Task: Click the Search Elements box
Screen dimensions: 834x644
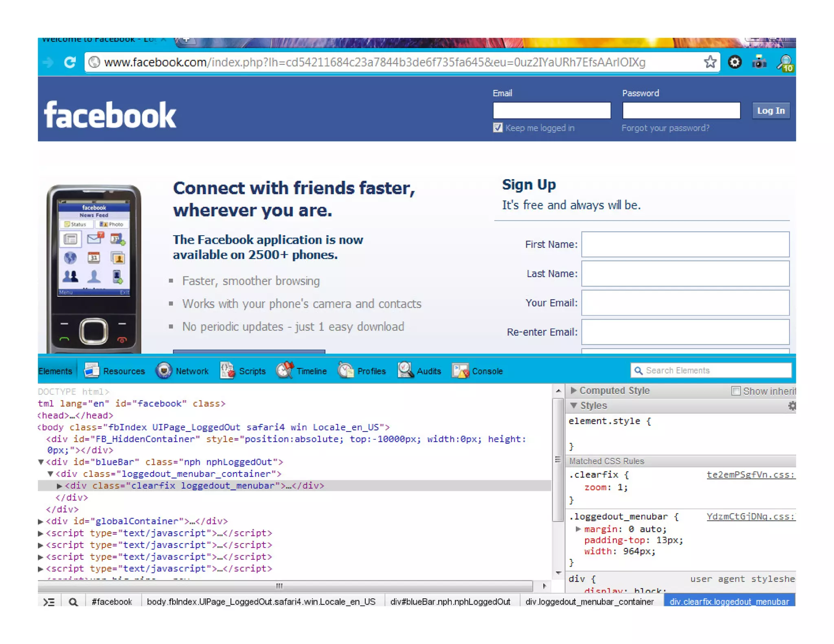Action: tap(711, 370)
